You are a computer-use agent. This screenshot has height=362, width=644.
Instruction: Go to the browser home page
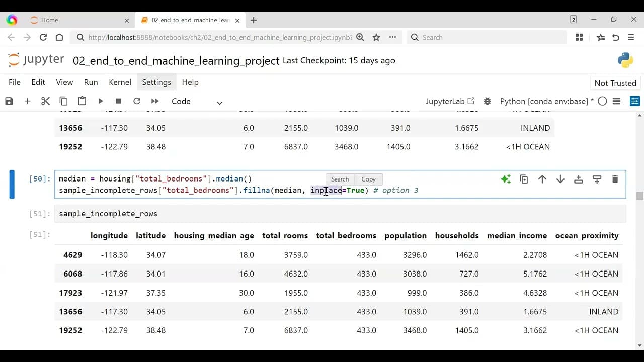59,37
